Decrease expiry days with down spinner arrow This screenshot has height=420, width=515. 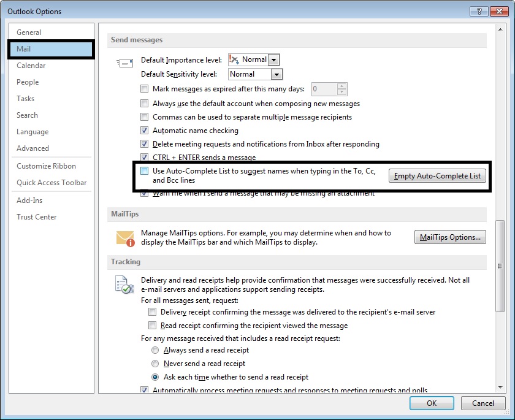342,92
